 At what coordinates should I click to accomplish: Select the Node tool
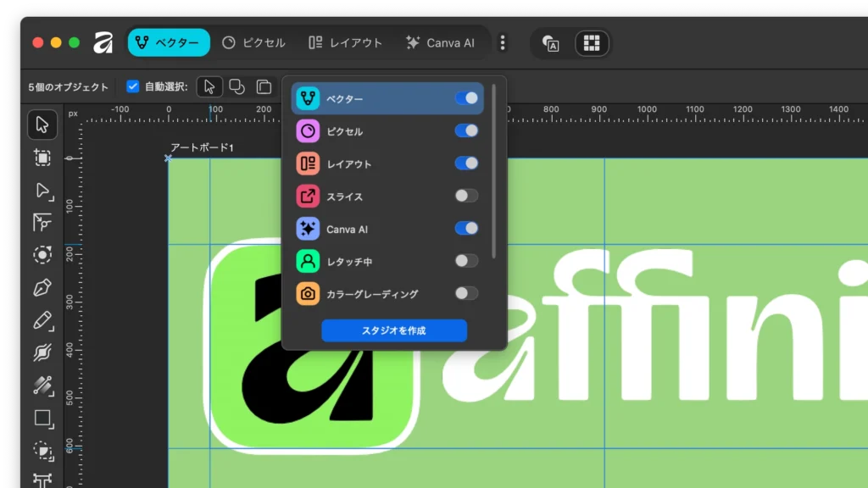pyautogui.click(x=42, y=191)
